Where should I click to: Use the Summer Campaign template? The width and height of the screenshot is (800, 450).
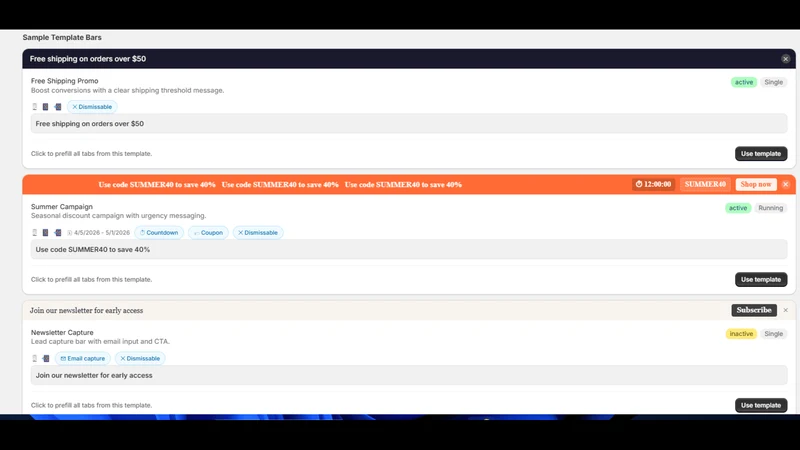(761, 280)
